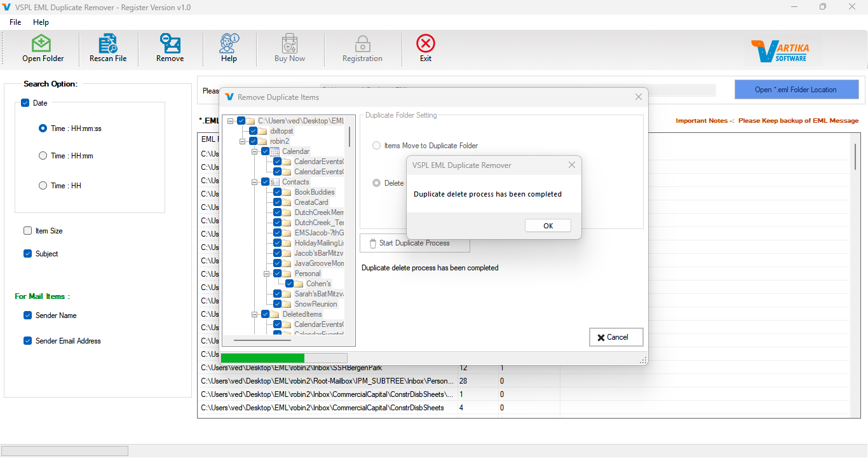This screenshot has width=868, height=458.
Task: Select the Time : HH:mm:ss radio button
Action: pos(43,128)
